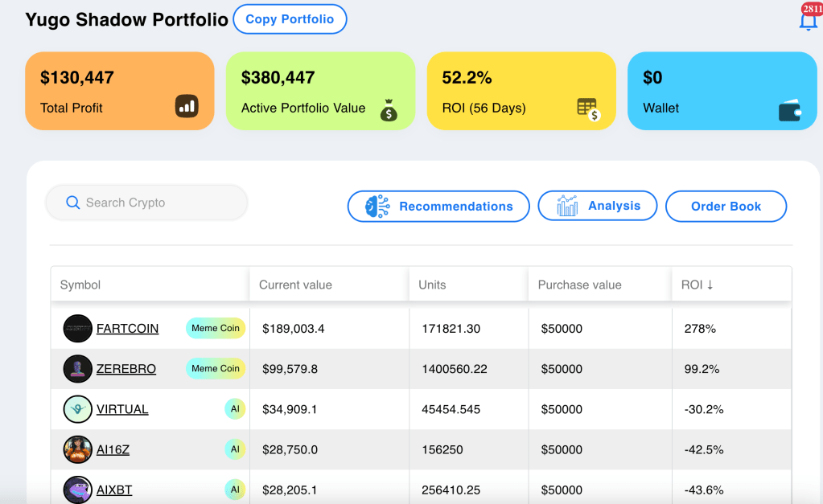Open the AIXBT symbol link
Screen dimensions: 823x504
point(114,490)
